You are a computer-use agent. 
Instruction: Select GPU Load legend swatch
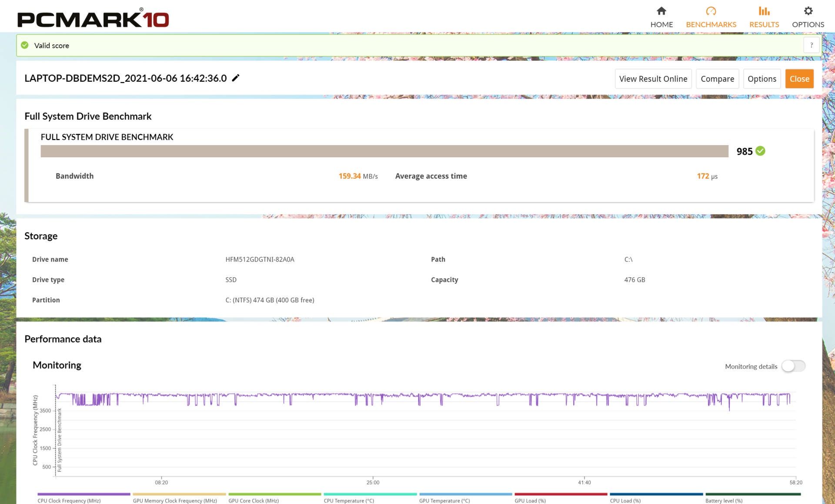[561, 494]
